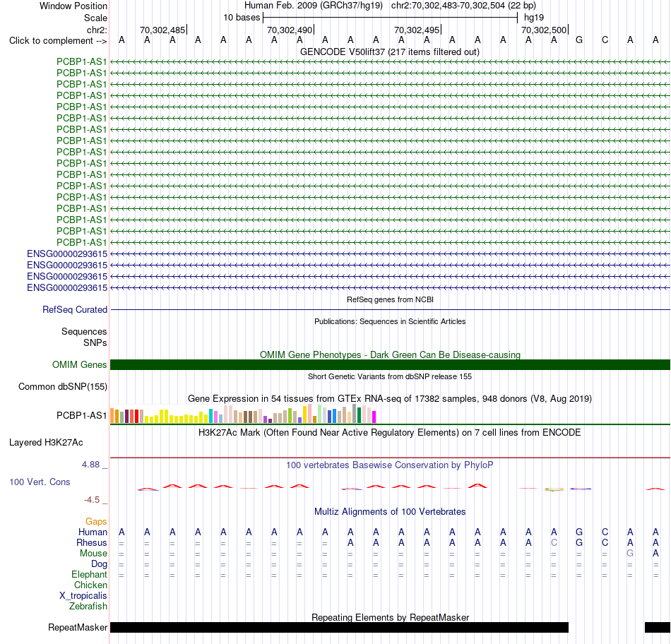Click the 'Scale' track label
The width and height of the screenshot is (671, 644).
(95, 18)
